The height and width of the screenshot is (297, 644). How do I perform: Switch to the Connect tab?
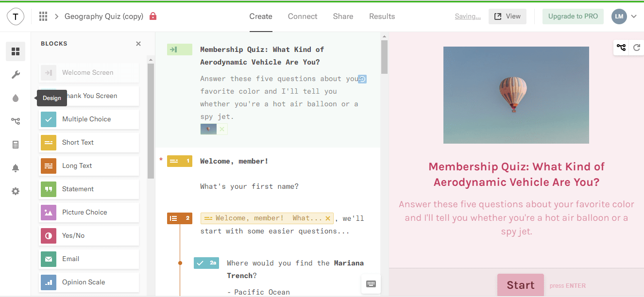303,16
